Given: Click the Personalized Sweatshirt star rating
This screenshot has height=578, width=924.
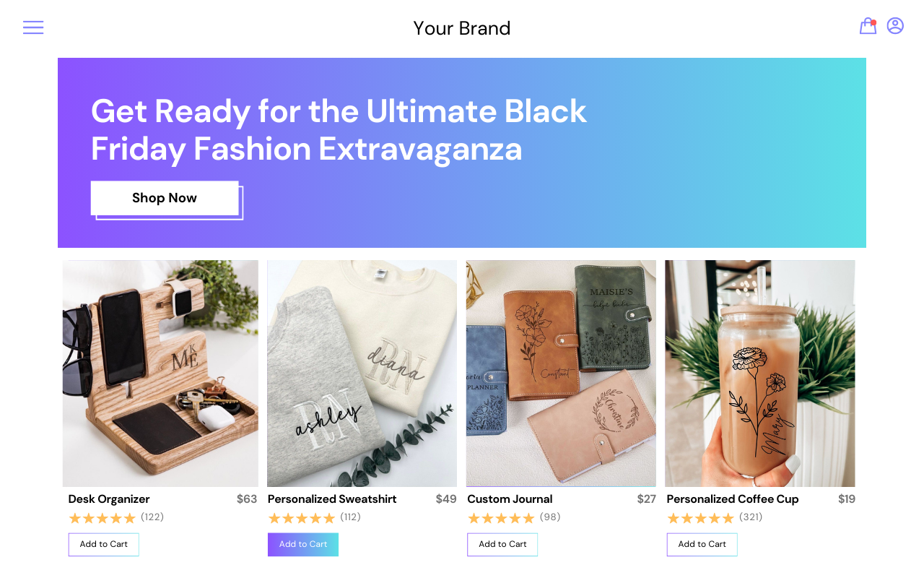Looking at the screenshot, I should tap(302, 518).
